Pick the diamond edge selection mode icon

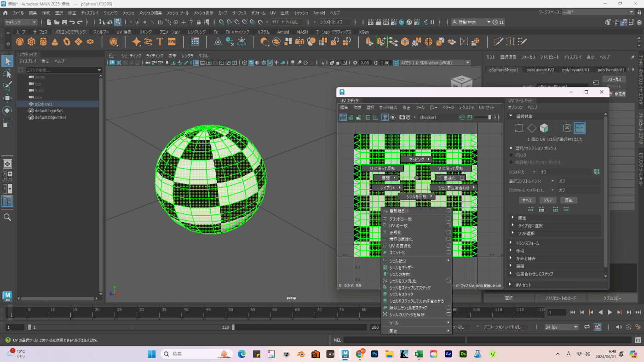coord(532,128)
